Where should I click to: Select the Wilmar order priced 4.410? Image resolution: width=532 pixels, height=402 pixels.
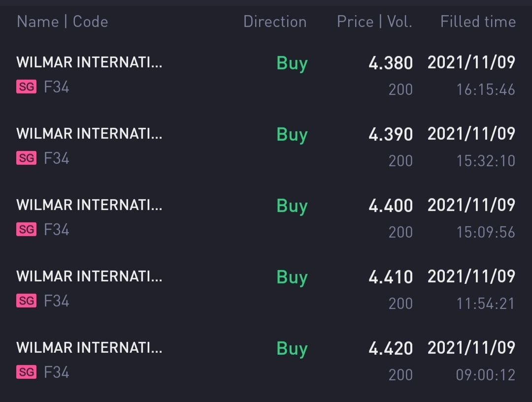coord(89,277)
